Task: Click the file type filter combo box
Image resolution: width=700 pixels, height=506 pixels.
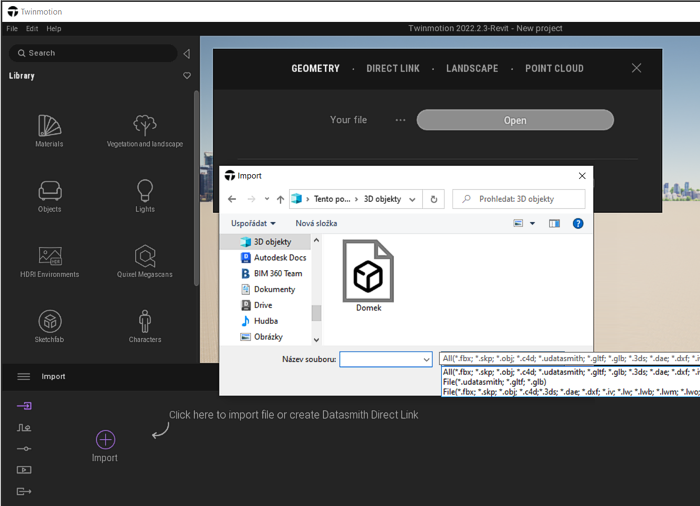Action: tap(569, 359)
